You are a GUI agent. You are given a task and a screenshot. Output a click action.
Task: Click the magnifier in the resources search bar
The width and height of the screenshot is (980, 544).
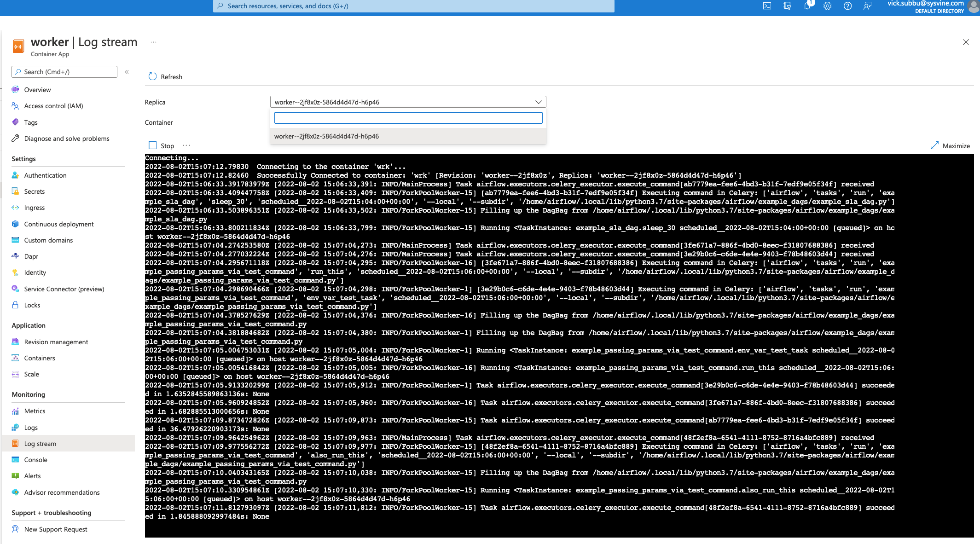(x=220, y=6)
